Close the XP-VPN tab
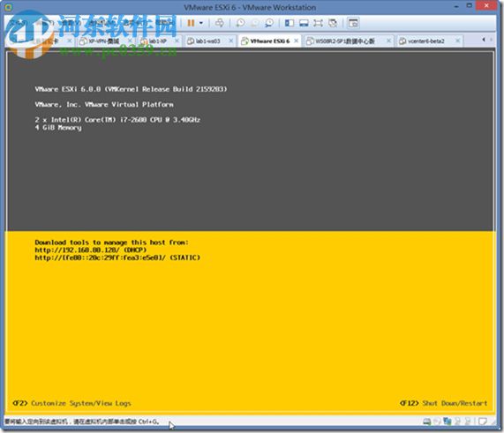504x433 pixels. pyautogui.click(x=130, y=41)
